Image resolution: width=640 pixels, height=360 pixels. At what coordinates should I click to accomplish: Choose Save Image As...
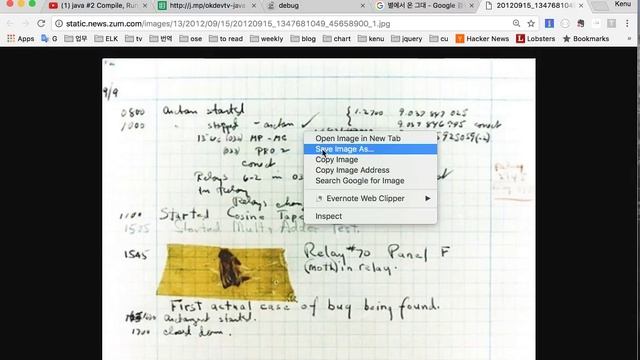pyautogui.click(x=370, y=149)
